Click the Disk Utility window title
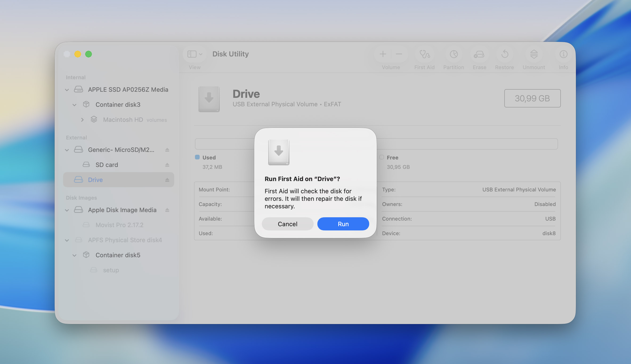This screenshot has width=631, height=364. [231, 54]
